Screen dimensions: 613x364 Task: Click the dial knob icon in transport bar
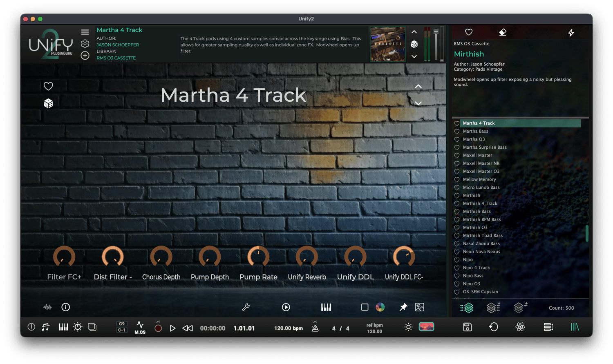click(78, 327)
